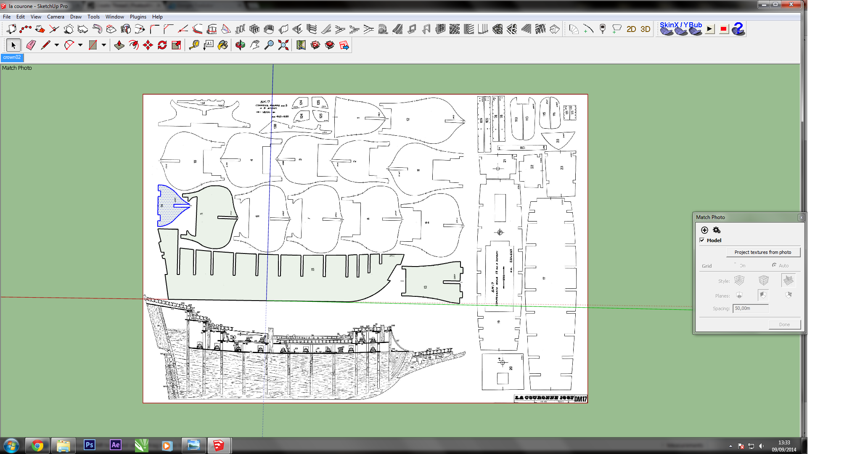
Task: Click the 3D tools toolbar icon
Action: pos(646,29)
